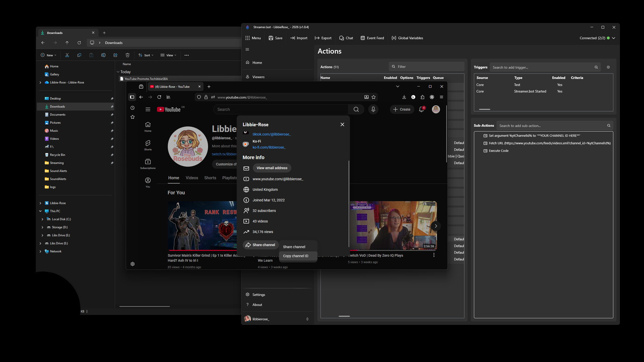This screenshot has width=644, height=362.
Task: Expand the Network tree node
Action: pos(40,251)
